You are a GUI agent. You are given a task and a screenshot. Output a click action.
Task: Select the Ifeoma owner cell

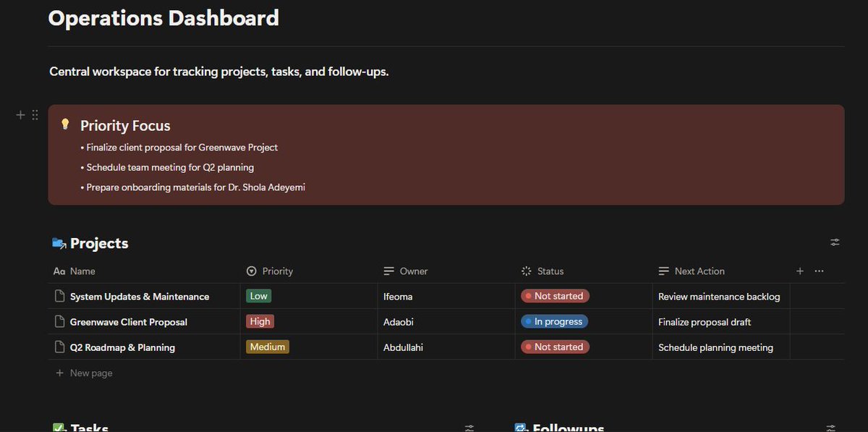[446, 296]
